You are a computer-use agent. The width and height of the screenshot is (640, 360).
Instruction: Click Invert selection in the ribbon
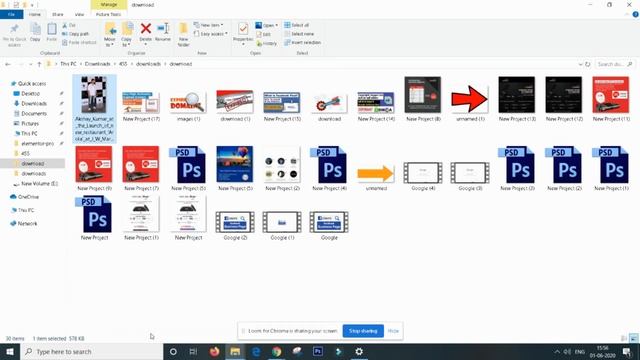[302, 42]
